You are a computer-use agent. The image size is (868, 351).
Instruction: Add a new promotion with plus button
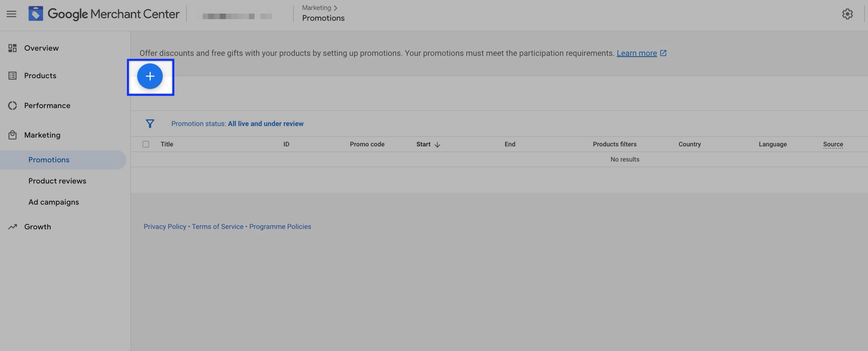pyautogui.click(x=150, y=76)
